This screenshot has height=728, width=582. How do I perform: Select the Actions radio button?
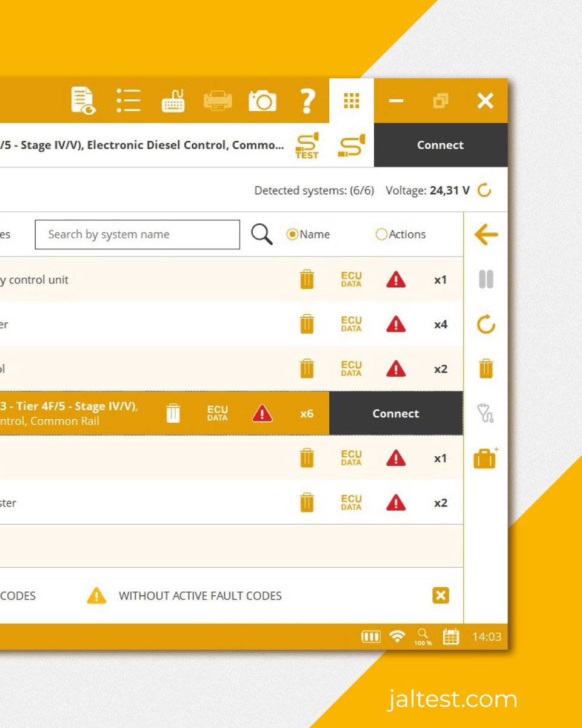coord(381,235)
